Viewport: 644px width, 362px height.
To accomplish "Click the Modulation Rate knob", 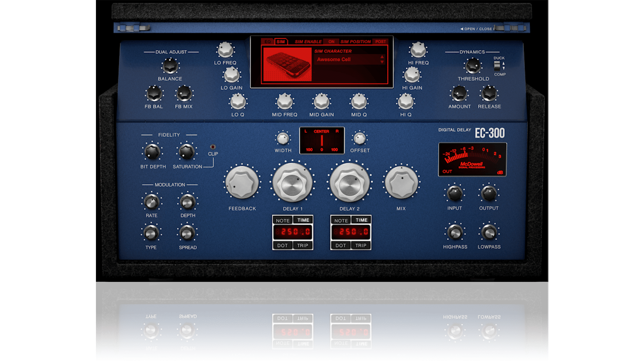I will pyautogui.click(x=151, y=202).
